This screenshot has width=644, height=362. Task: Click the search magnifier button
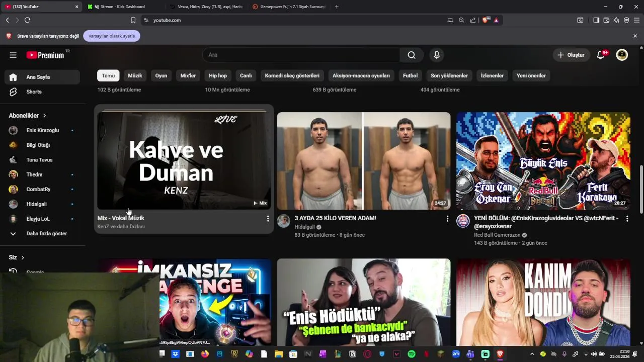(x=412, y=55)
